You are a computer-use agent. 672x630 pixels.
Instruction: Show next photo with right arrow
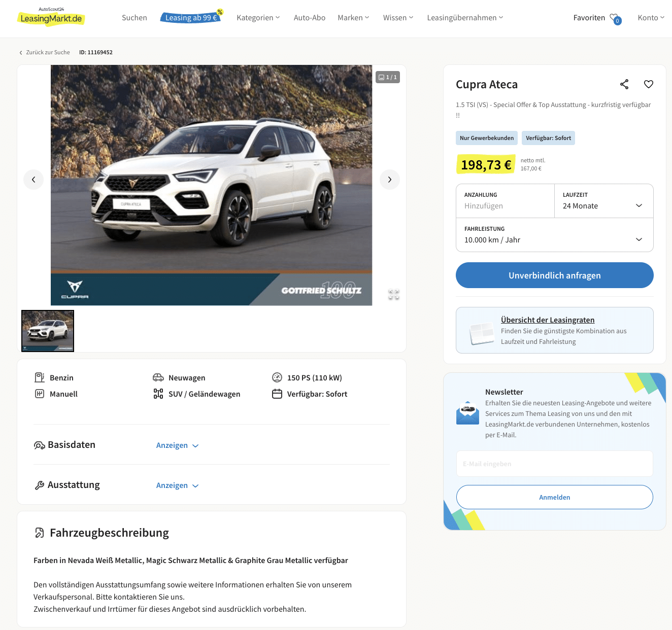390,180
